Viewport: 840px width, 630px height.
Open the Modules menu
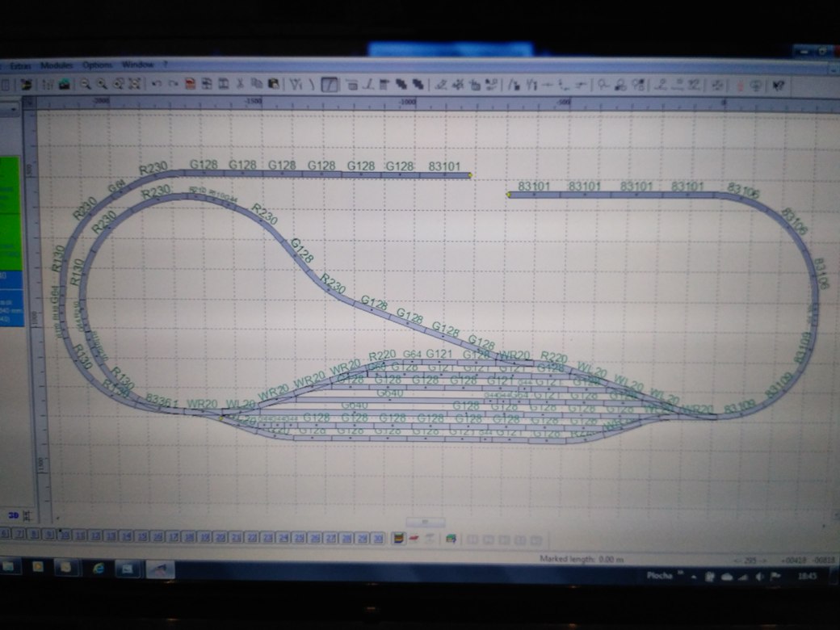coord(57,65)
